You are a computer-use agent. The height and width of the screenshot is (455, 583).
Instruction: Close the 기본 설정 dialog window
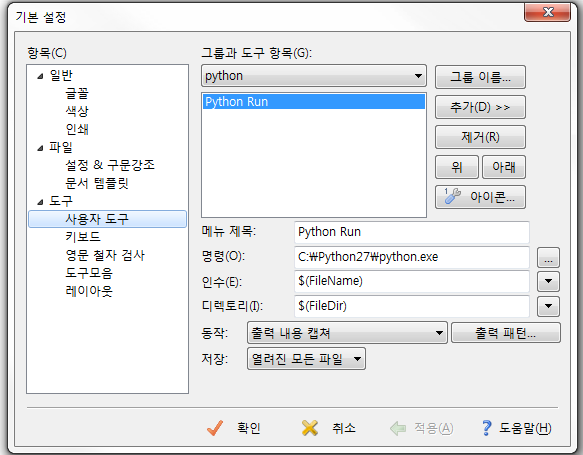pos(547,12)
